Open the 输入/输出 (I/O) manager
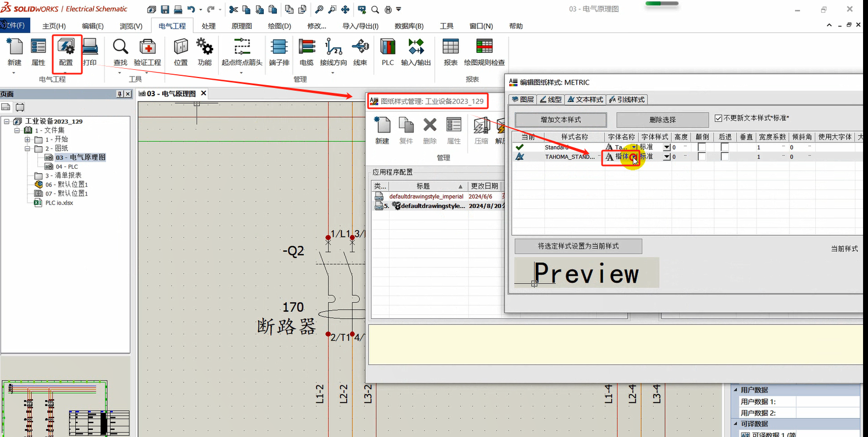This screenshot has width=868, height=437. point(416,53)
